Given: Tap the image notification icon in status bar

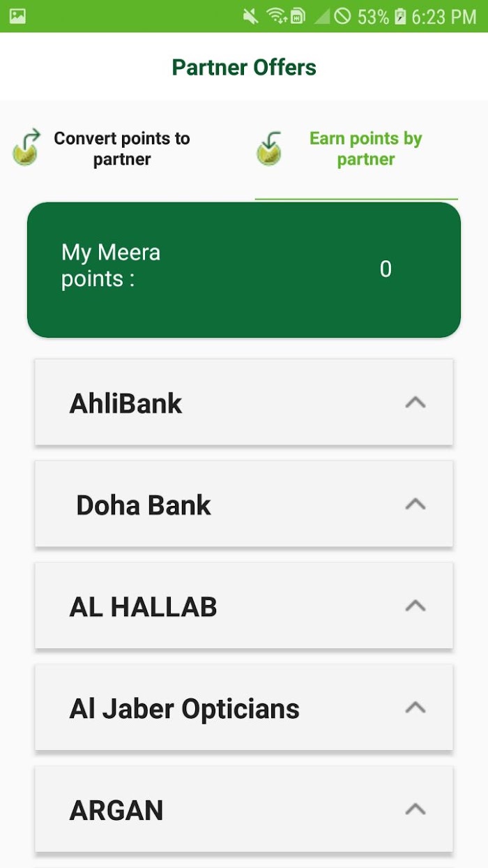Looking at the screenshot, I should tap(18, 16).
